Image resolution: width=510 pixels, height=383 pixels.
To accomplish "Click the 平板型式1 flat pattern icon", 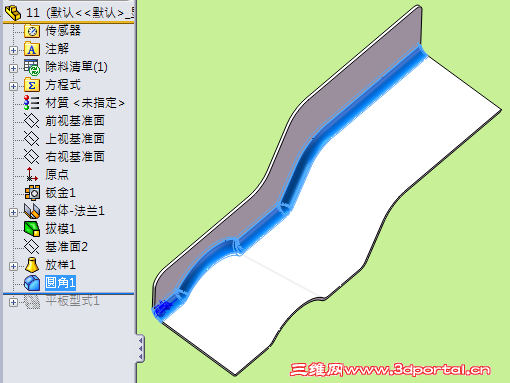I will [32, 301].
